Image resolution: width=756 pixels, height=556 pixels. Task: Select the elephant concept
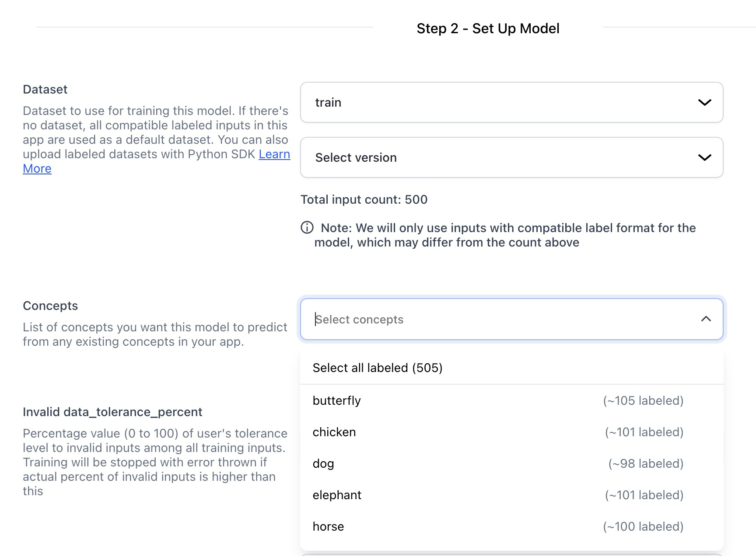[337, 495]
